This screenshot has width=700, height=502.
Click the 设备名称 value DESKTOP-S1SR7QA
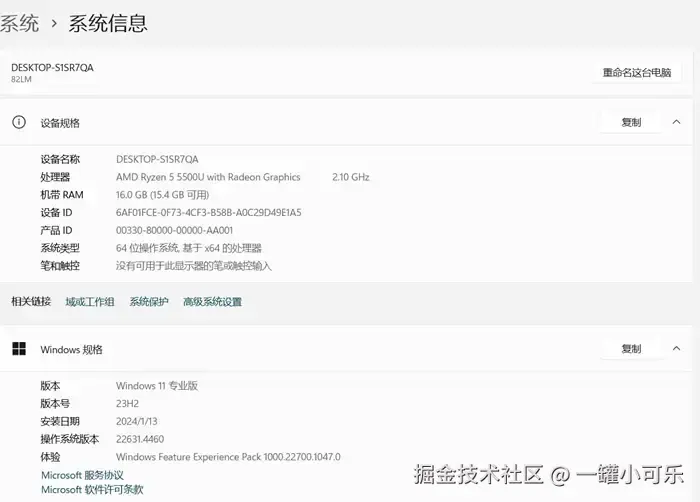click(157, 159)
